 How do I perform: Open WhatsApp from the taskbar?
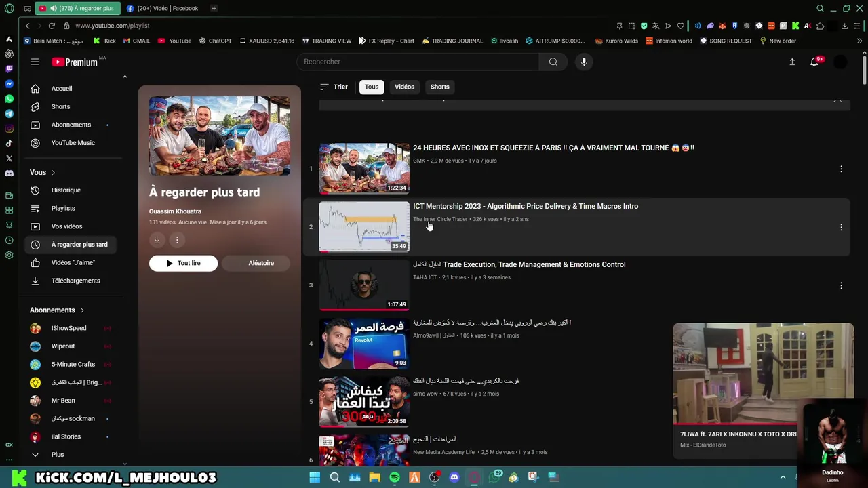494,477
